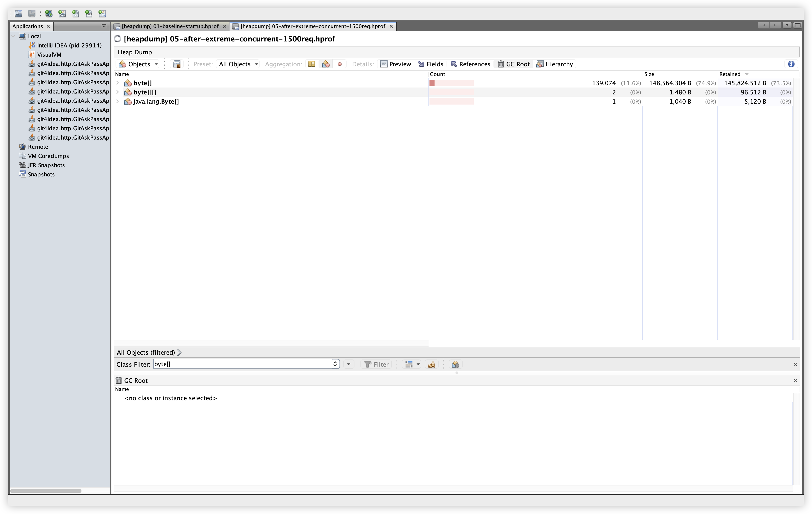Open the Hierarchy details view

[x=555, y=64]
